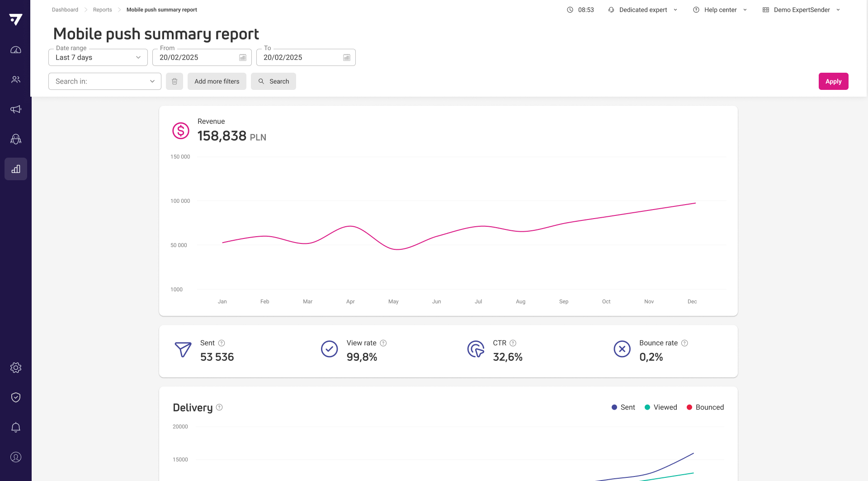The height and width of the screenshot is (481, 868).
Task: Toggle the Viewed series in Delivery legend
Action: click(x=661, y=407)
